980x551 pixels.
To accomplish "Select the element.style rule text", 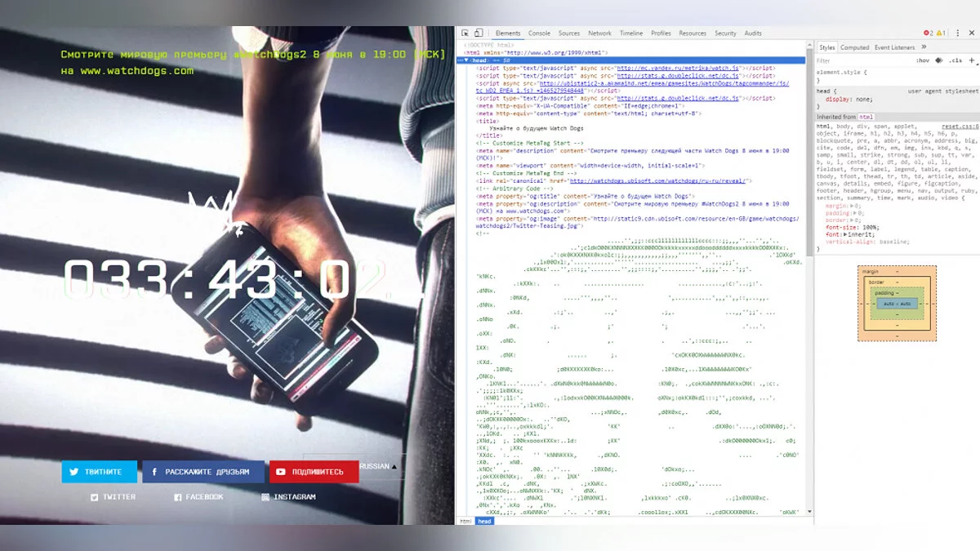I will (x=842, y=72).
